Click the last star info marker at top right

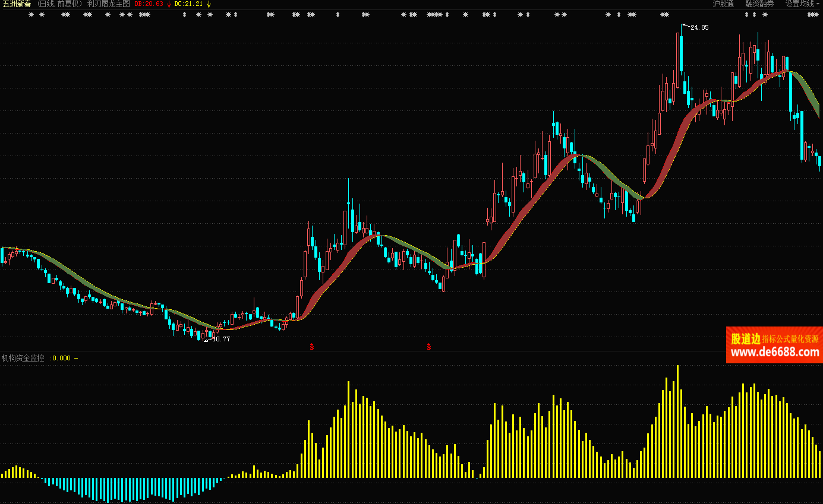(765, 15)
